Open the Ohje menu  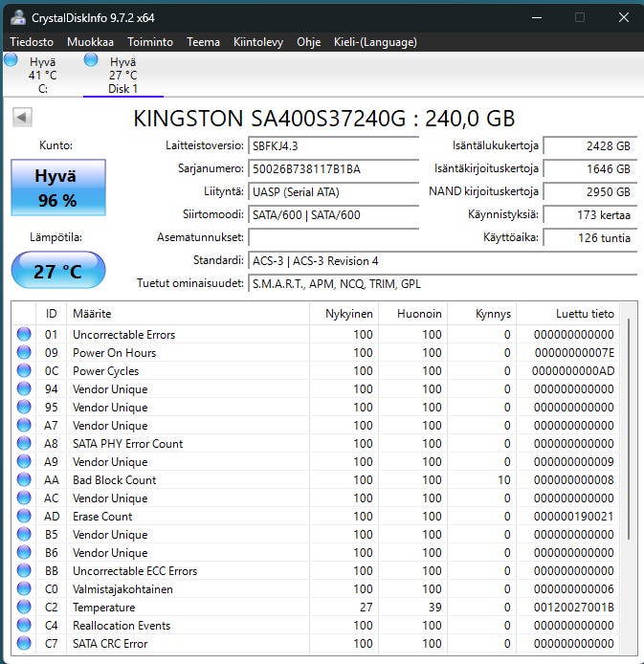[309, 42]
